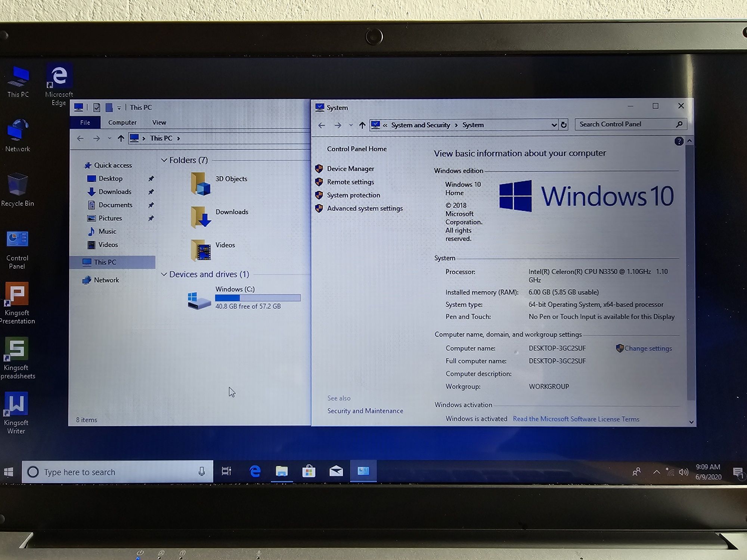The image size is (747, 560).
Task: Open recent locations dropdown in This PC
Action: (x=109, y=139)
